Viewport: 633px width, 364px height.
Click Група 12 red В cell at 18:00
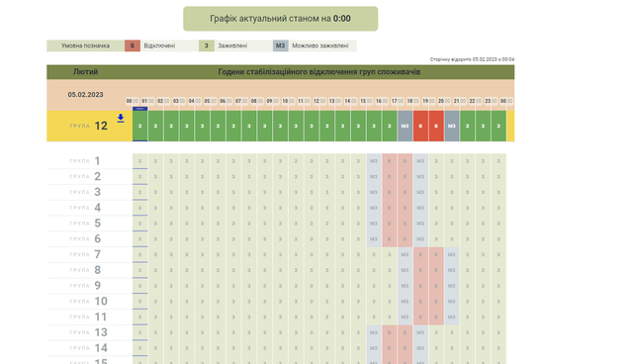420,126
